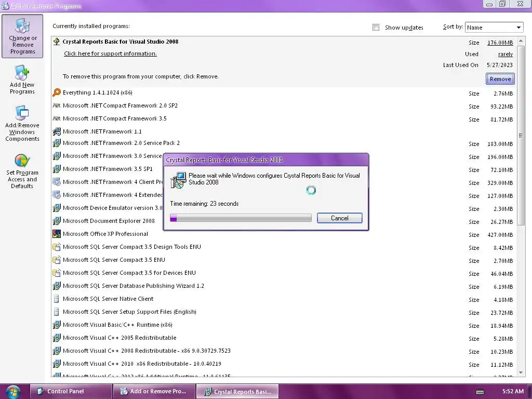Click the Crystal Reports Basic dialog title bar
This screenshot has width=532, height=399.
tap(266, 160)
